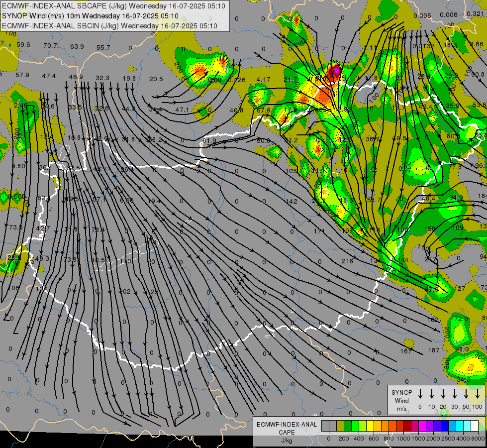Click the 50 m/s wind arrow in legend
487x448 pixels.
[466, 394]
